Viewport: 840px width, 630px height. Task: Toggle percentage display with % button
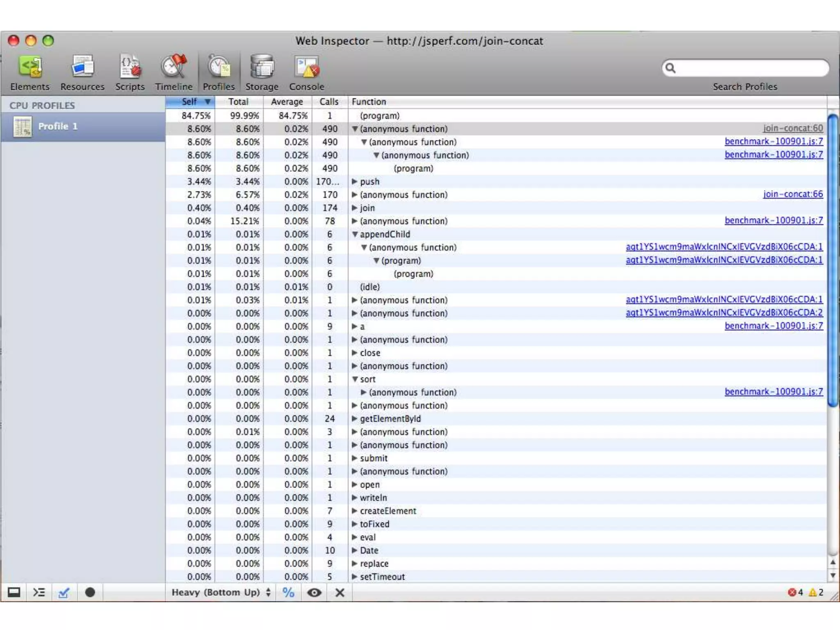(x=288, y=592)
